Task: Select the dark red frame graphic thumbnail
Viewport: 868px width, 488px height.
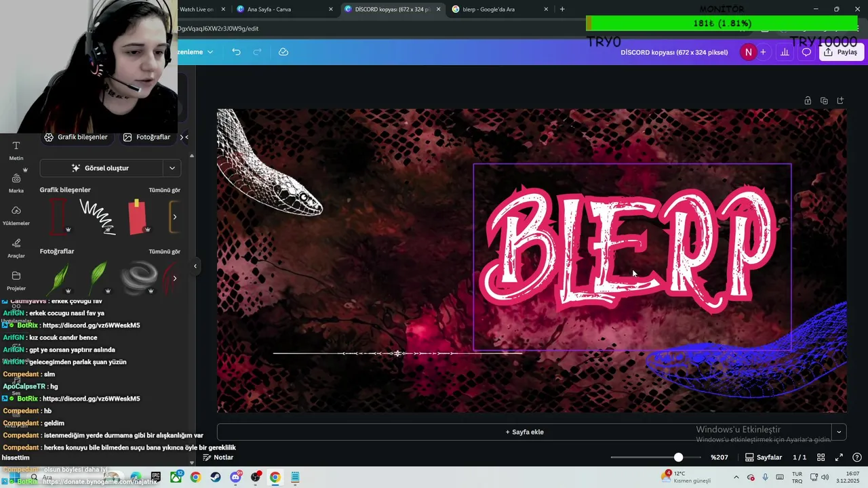Action: 58,216
